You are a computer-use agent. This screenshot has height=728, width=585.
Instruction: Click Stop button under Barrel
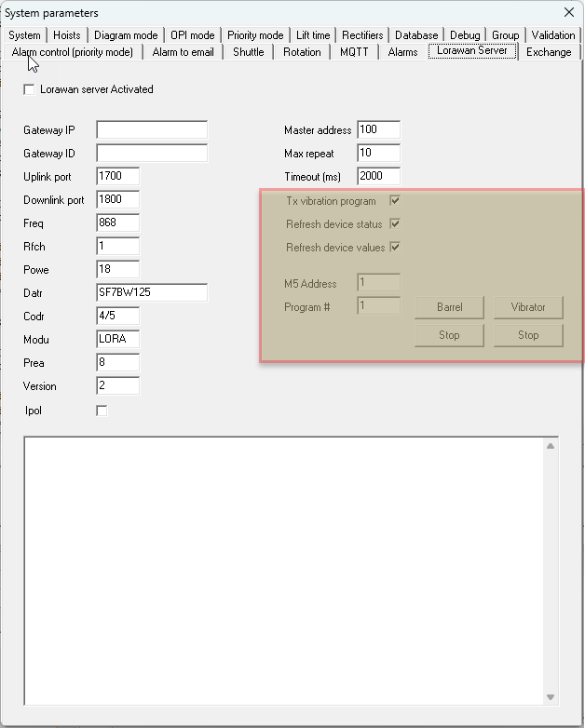click(449, 335)
